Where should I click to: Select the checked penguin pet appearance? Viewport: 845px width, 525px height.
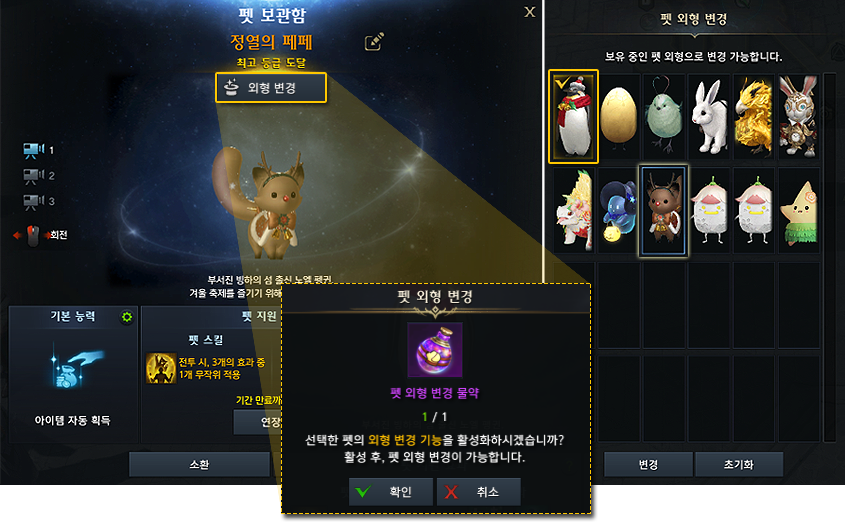(x=573, y=116)
